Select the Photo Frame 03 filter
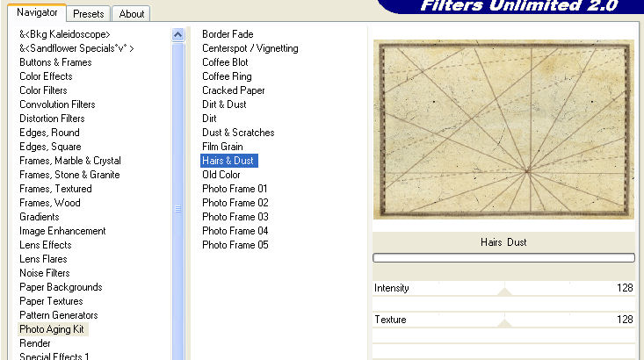 pyautogui.click(x=235, y=217)
